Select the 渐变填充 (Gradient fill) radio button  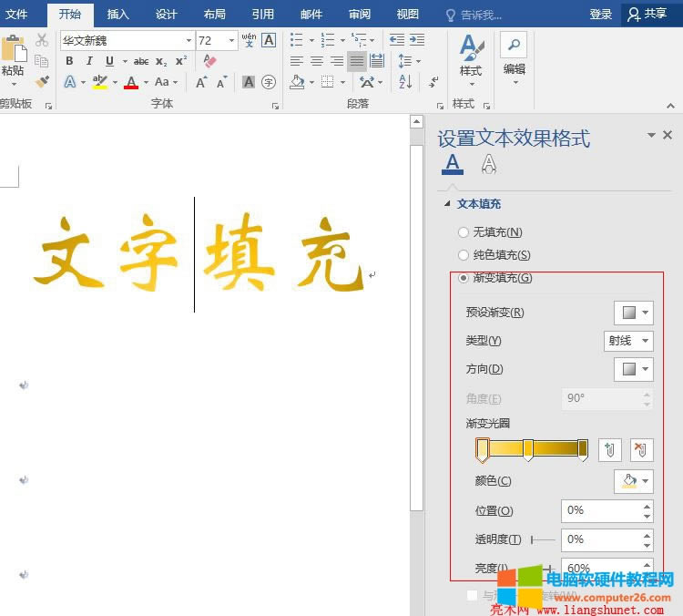(x=464, y=278)
